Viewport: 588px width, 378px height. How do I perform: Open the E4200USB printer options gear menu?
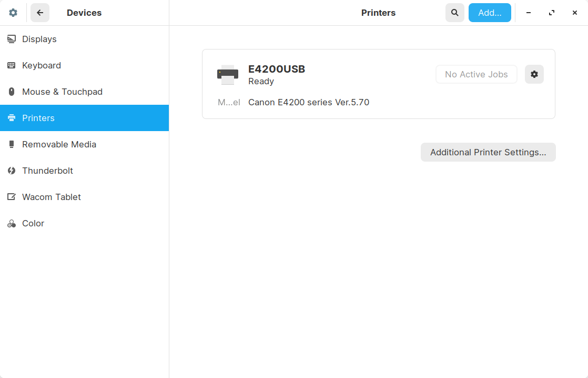[534, 74]
